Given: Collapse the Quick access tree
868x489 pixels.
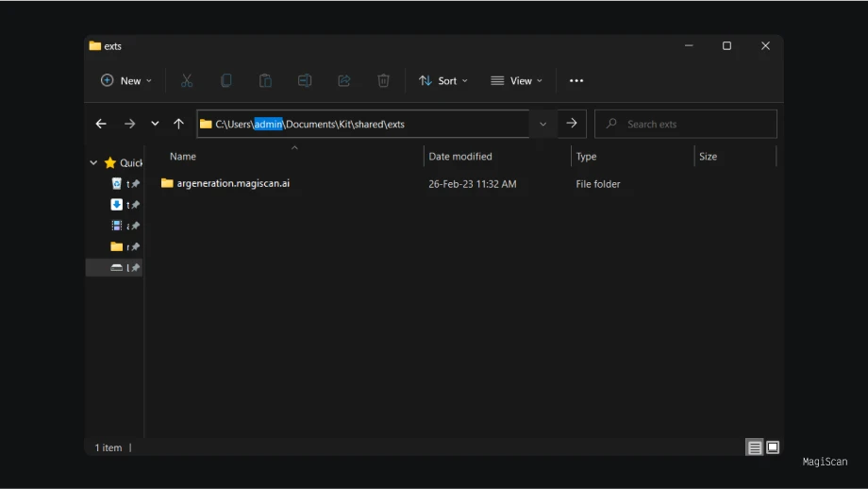Looking at the screenshot, I should (93, 162).
